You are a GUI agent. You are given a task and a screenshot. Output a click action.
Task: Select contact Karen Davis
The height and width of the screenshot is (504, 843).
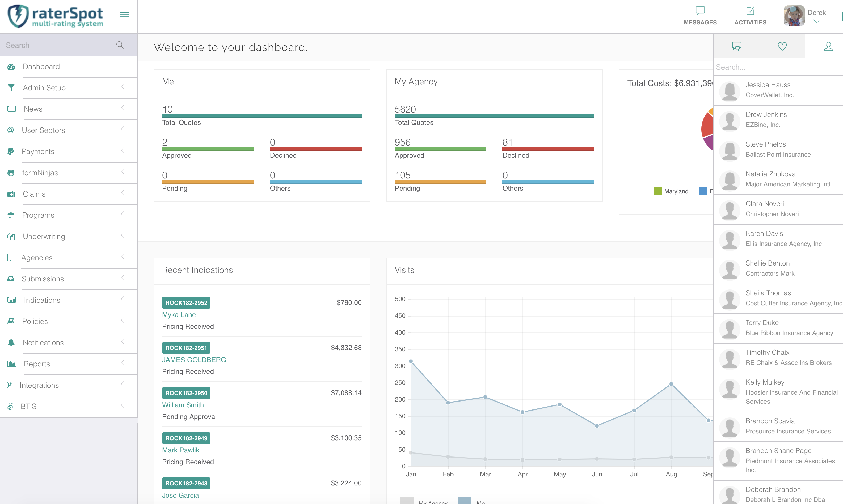[x=778, y=239]
